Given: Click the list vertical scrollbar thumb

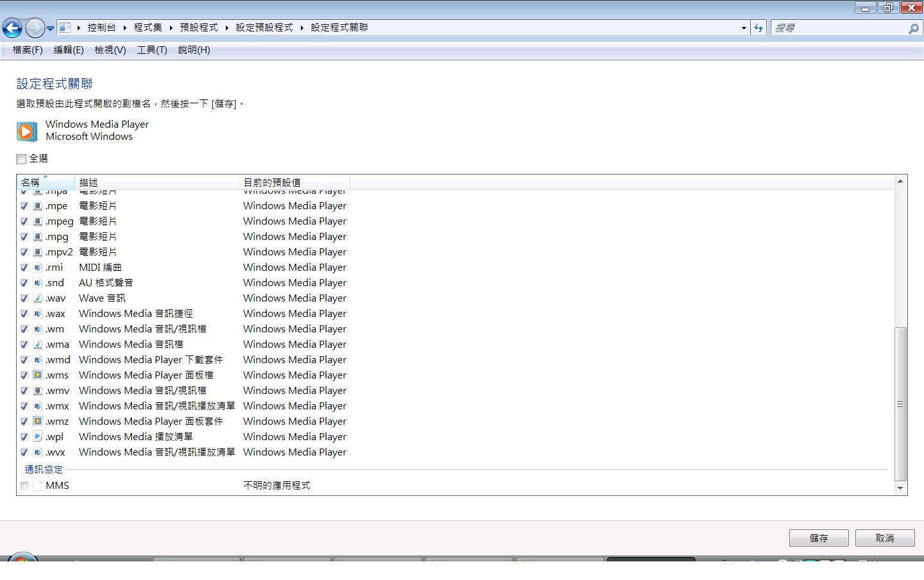Looking at the screenshot, I should point(900,404).
